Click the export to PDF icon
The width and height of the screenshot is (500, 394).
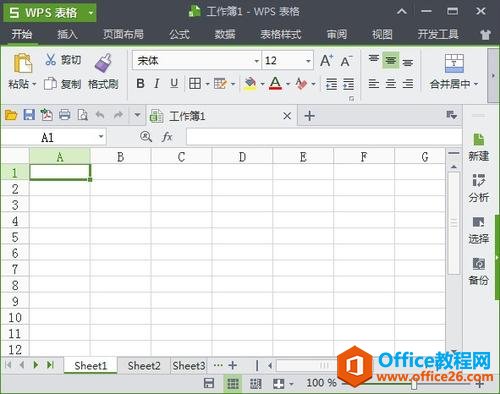47,115
